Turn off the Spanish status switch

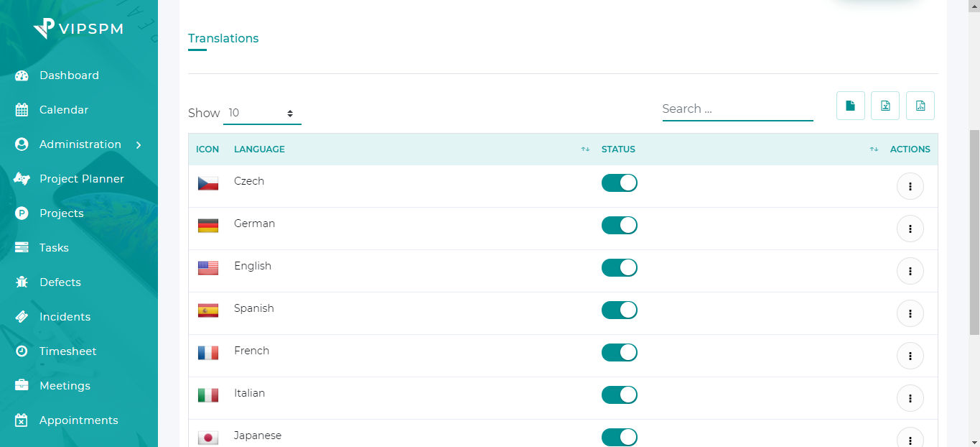click(619, 310)
